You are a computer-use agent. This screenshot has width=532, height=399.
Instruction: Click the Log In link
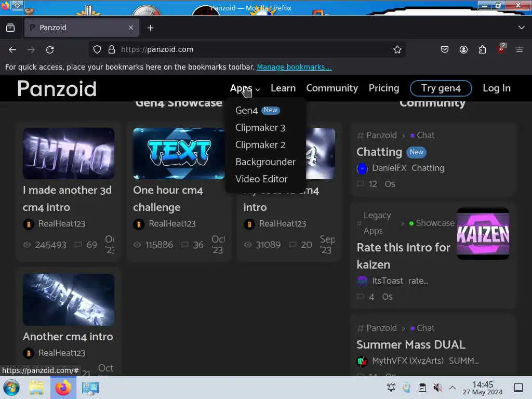tap(496, 88)
